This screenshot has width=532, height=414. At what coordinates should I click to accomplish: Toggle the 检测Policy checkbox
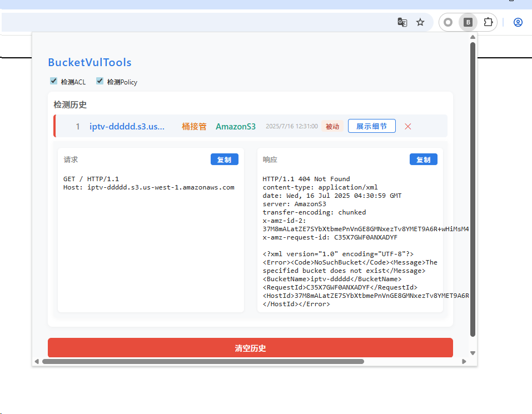pyautogui.click(x=100, y=81)
